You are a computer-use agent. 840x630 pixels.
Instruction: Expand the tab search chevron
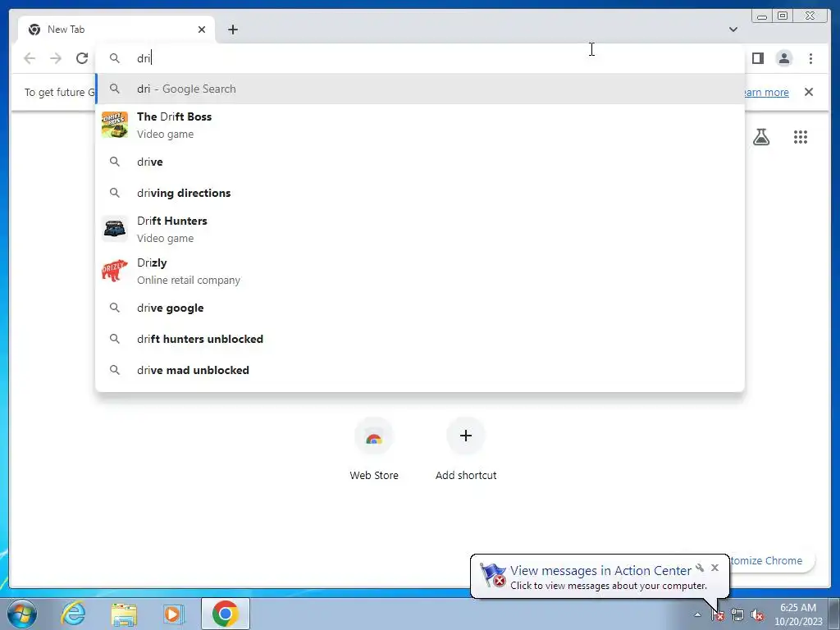point(733,30)
